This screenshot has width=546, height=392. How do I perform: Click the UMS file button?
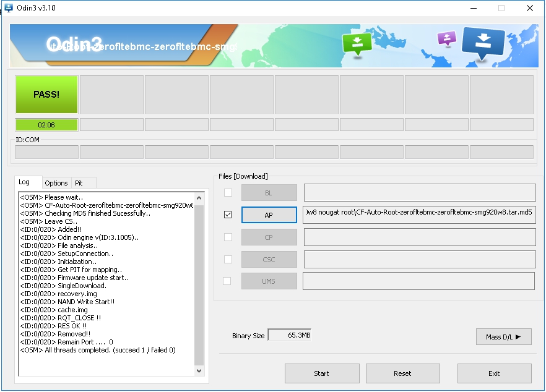tap(269, 281)
